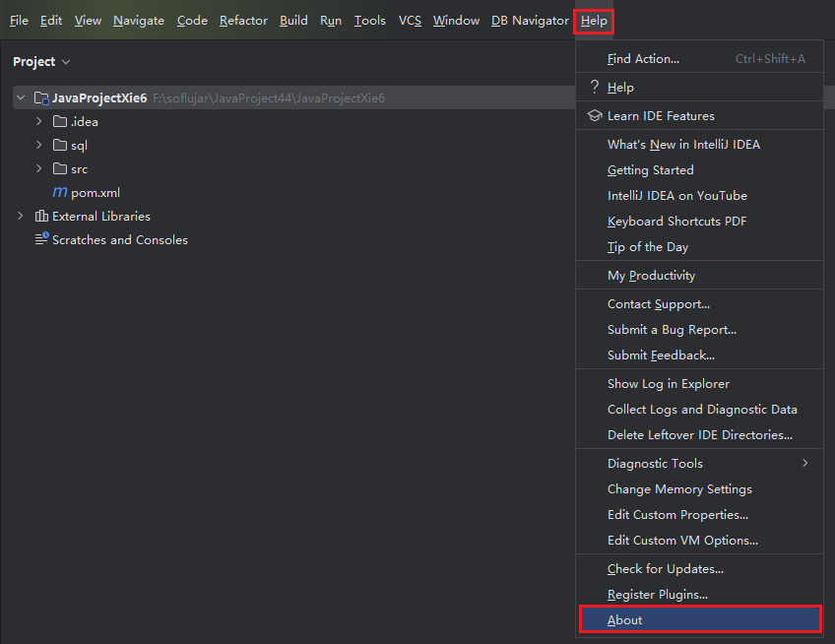The height and width of the screenshot is (644, 835).
Task: Expand the sql folder node
Action: [38, 145]
